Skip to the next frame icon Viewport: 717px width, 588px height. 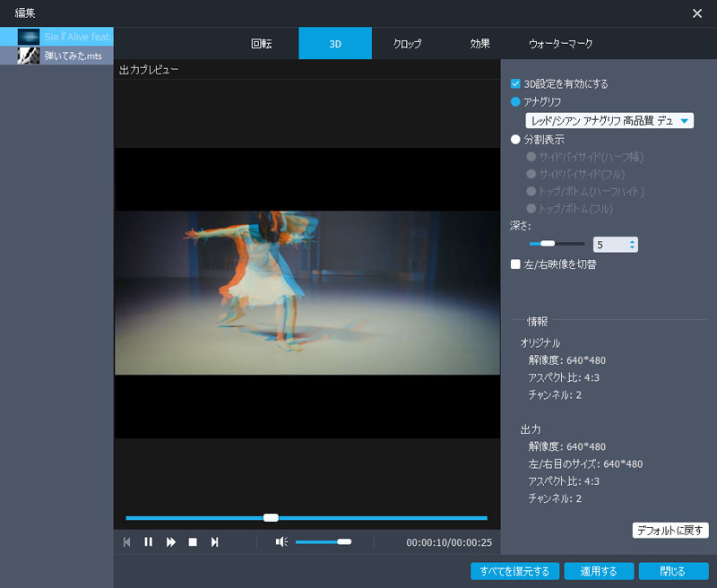214,541
